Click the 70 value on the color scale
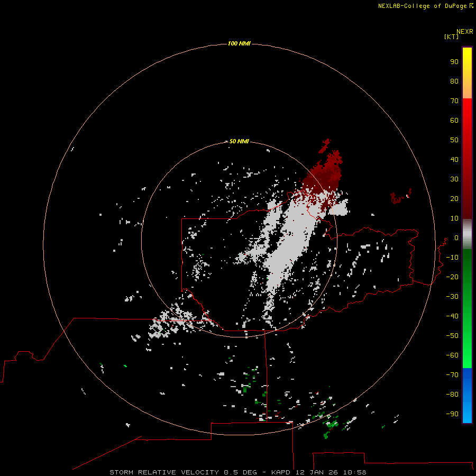The image size is (476, 476). tap(454, 101)
